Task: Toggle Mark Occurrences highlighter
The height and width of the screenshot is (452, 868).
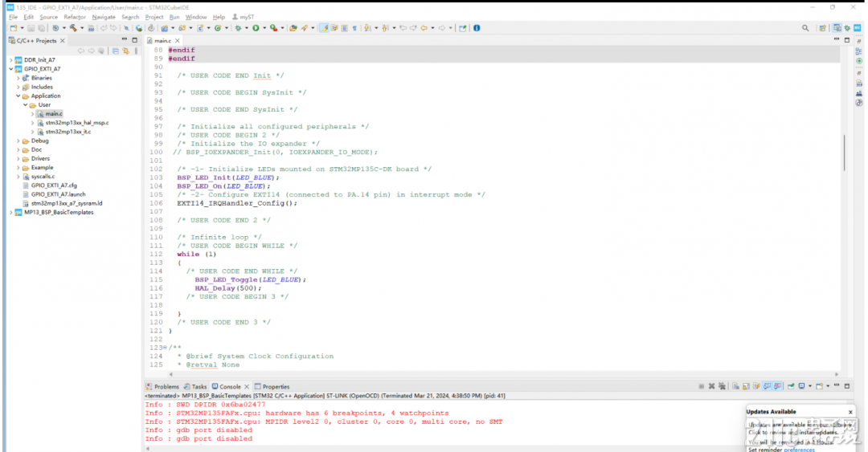Action: point(325,27)
